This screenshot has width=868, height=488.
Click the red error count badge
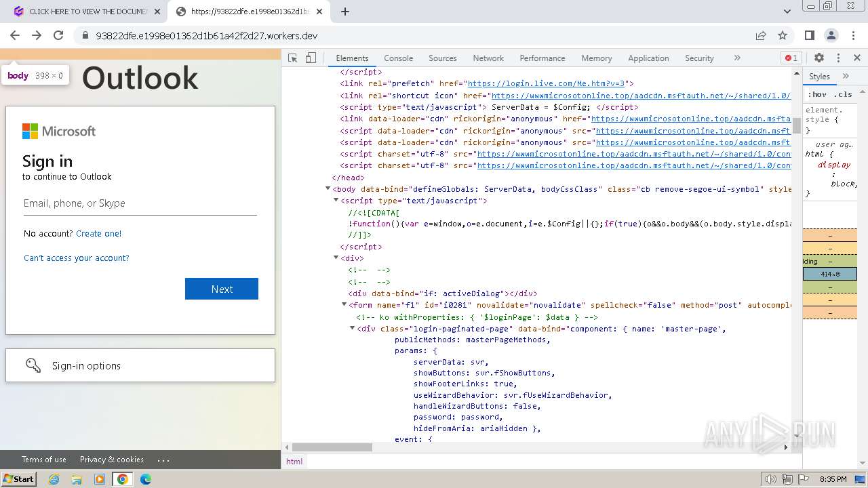[x=791, y=58]
